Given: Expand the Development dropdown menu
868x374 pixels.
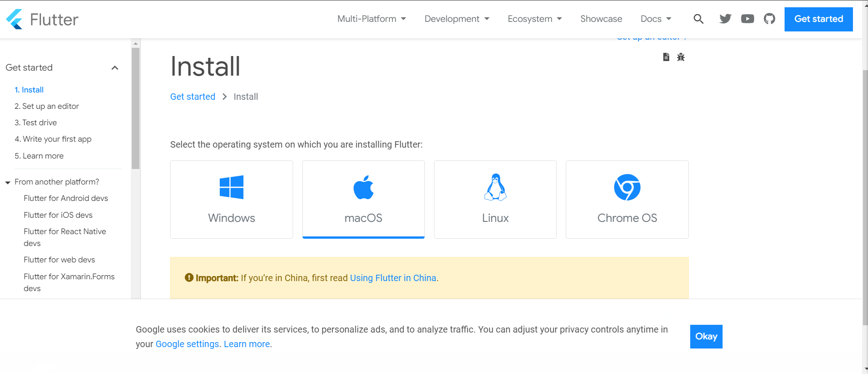Looking at the screenshot, I should click(x=457, y=19).
